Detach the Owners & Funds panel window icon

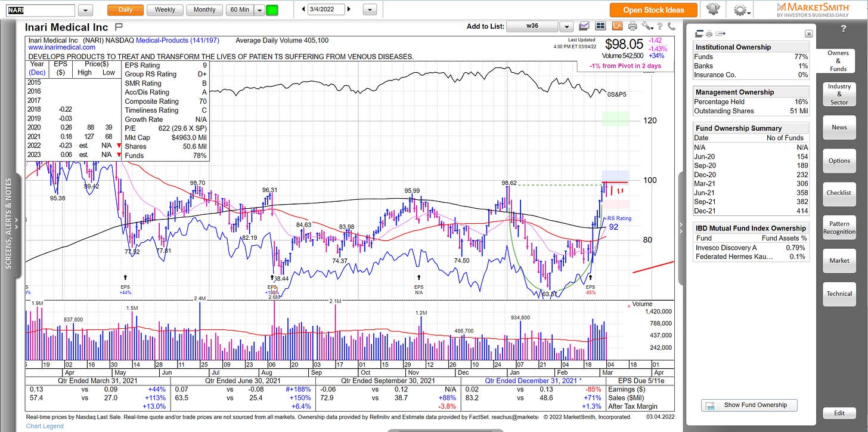tap(700, 34)
